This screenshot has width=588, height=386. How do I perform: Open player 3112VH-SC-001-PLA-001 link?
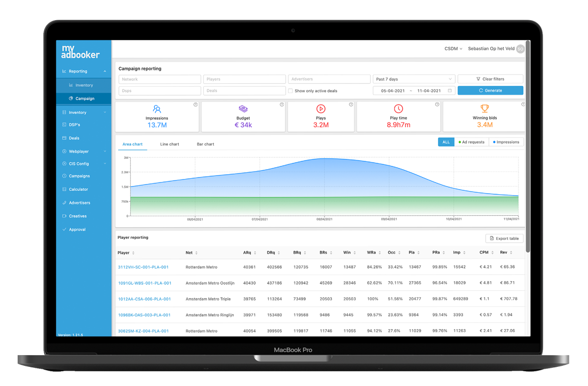(x=143, y=267)
